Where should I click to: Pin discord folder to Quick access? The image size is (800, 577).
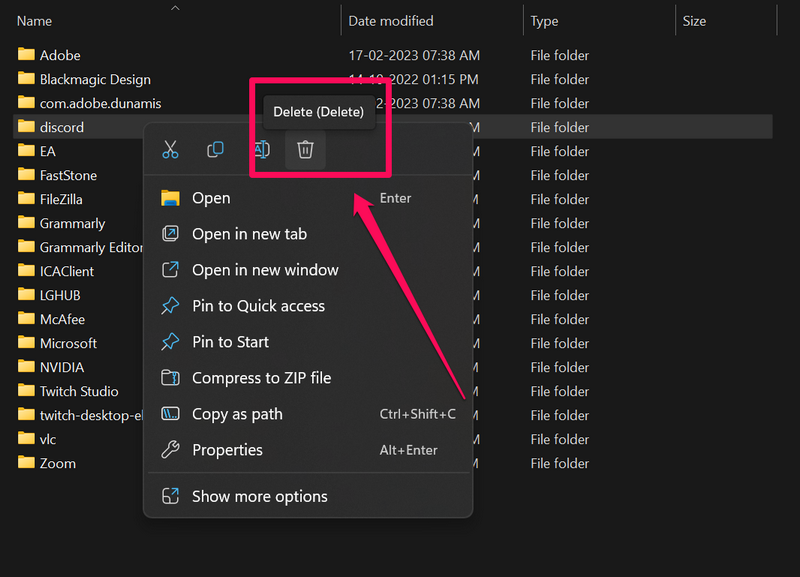coord(258,306)
